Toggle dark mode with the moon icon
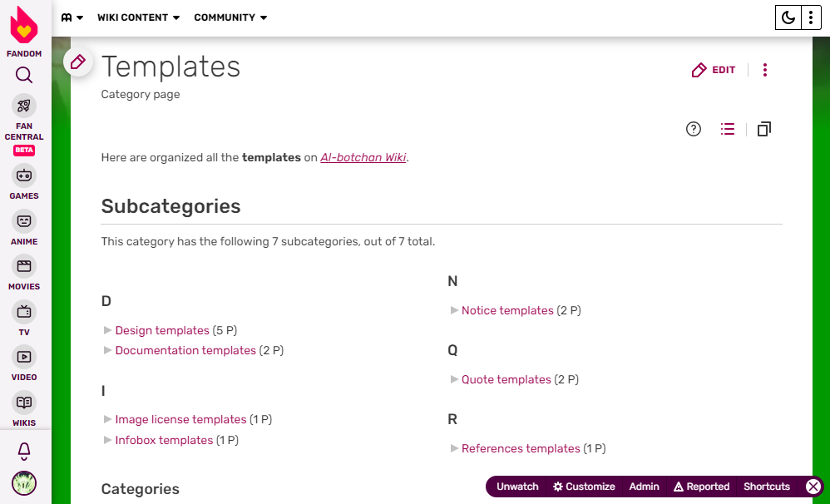 pos(787,17)
